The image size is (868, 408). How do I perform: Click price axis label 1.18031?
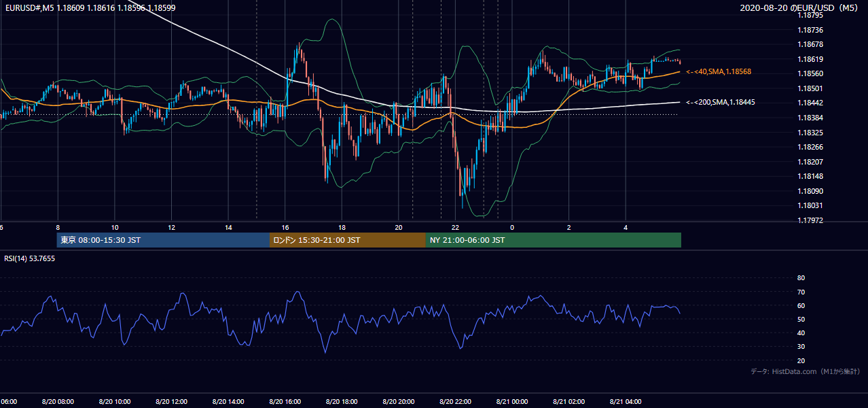point(810,205)
